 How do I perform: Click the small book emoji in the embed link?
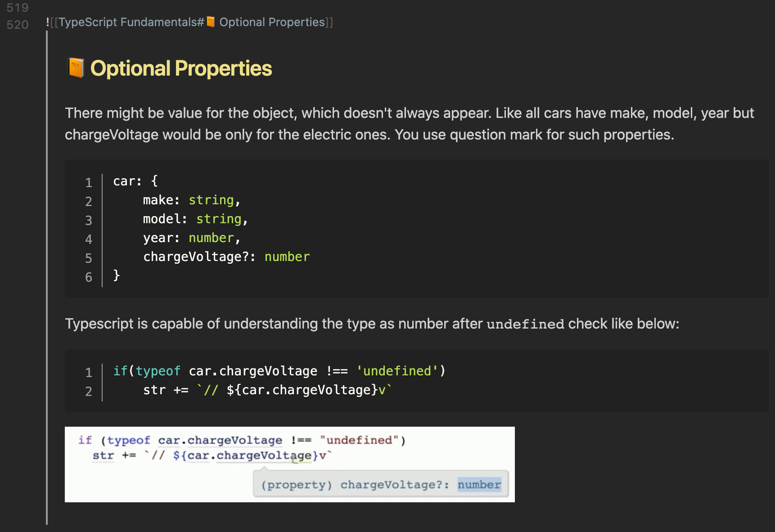(211, 22)
